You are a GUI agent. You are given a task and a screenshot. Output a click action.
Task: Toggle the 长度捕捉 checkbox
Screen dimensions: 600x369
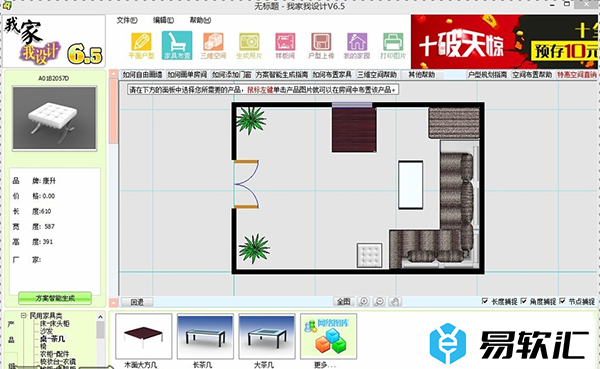click(485, 301)
